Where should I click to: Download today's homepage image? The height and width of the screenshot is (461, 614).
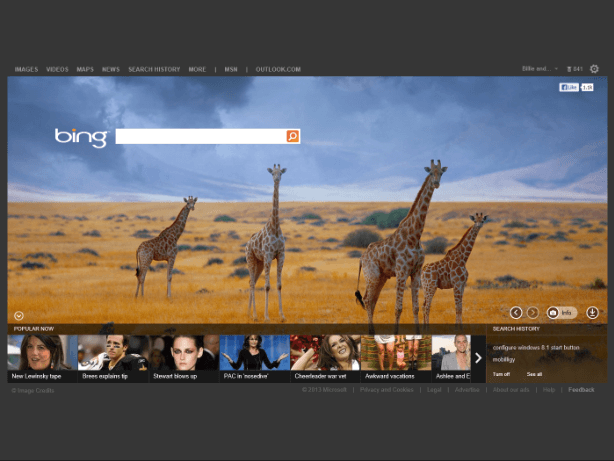(592, 313)
